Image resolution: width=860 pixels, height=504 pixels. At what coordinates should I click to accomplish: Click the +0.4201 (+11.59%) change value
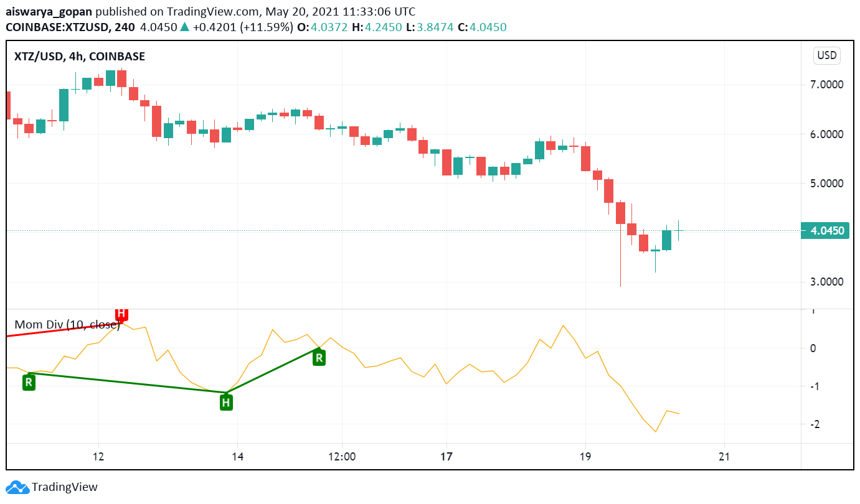click(243, 27)
